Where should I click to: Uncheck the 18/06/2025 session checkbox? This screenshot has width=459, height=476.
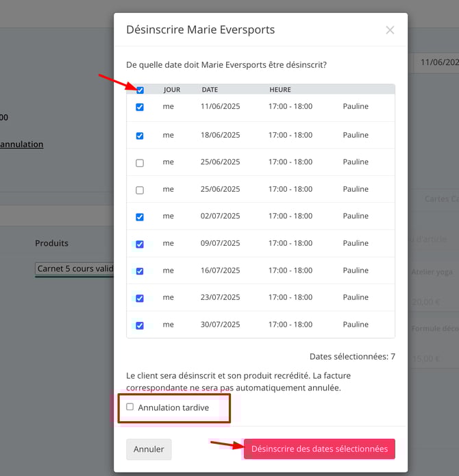[140, 136]
